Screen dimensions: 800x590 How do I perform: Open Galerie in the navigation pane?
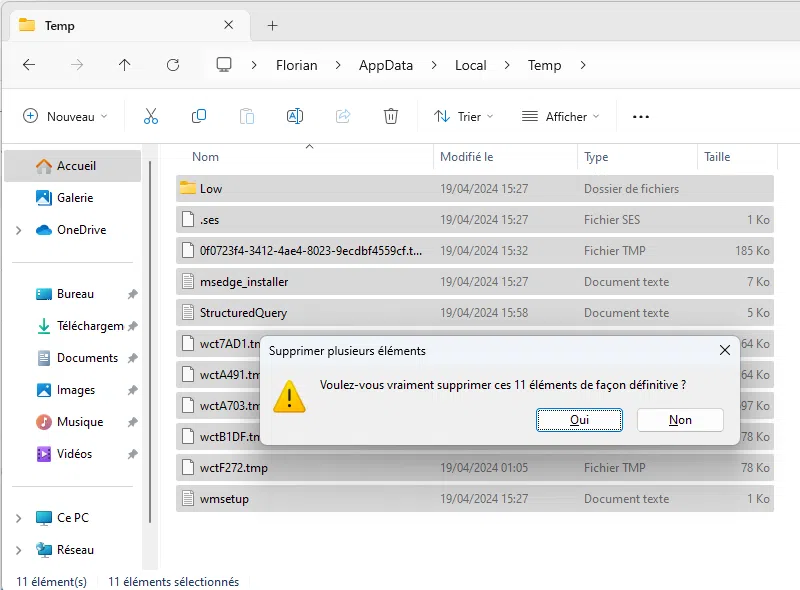(x=75, y=198)
